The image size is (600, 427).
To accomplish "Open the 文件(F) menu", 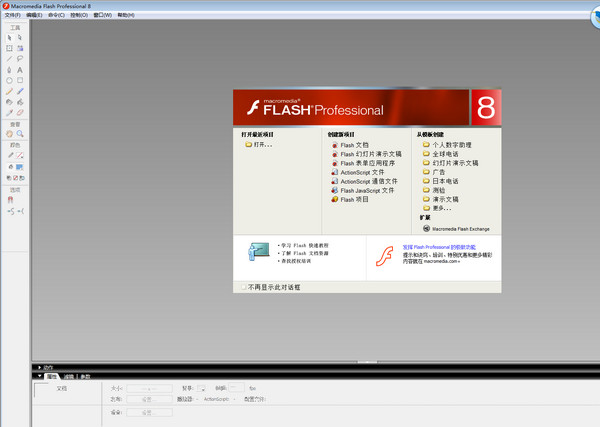I will 10,15.
